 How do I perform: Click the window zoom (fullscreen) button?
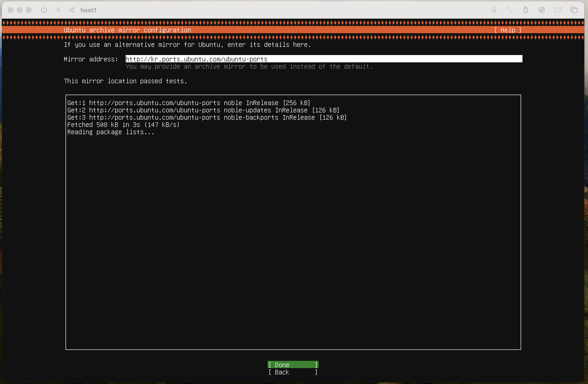click(29, 10)
